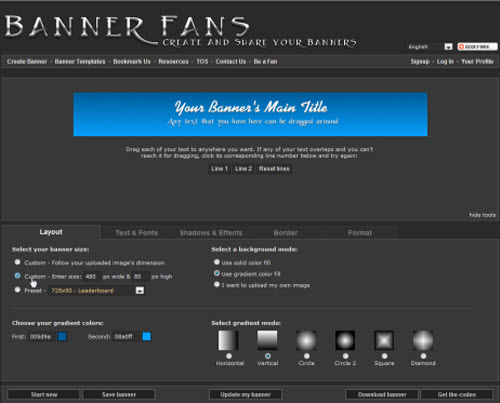
Task: Select the Horizontal gradient mode icon
Action: [228, 340]
